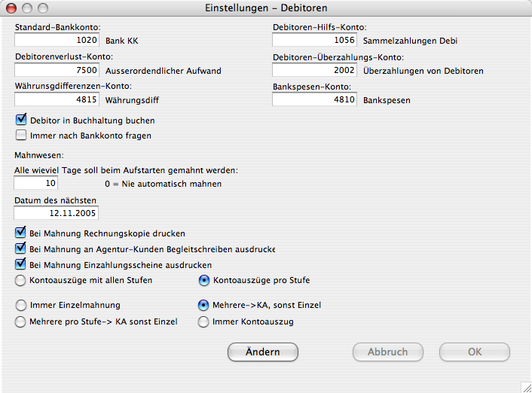532x393 pixels.
Task: Select Kontoauszüge pro Stufe radio button
Action: (x=203, y=280)
